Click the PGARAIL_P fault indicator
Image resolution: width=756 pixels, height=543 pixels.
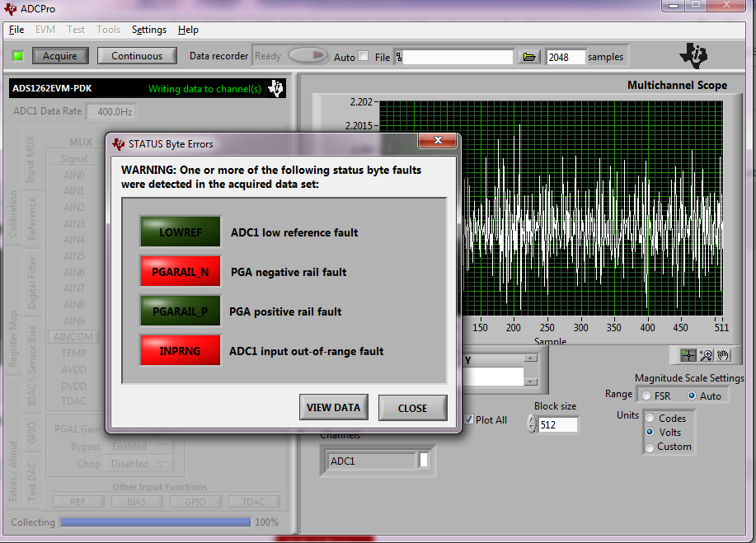[181, 311]
